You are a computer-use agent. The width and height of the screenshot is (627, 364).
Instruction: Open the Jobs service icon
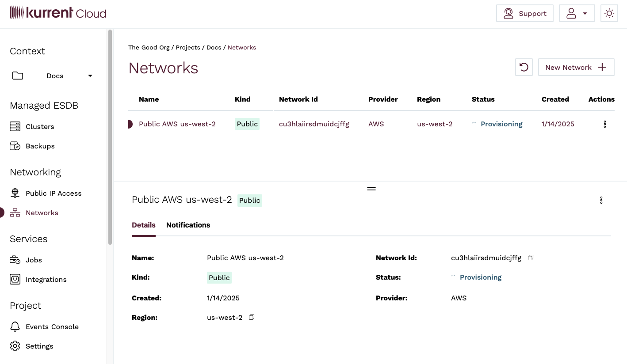coord(15,260)
